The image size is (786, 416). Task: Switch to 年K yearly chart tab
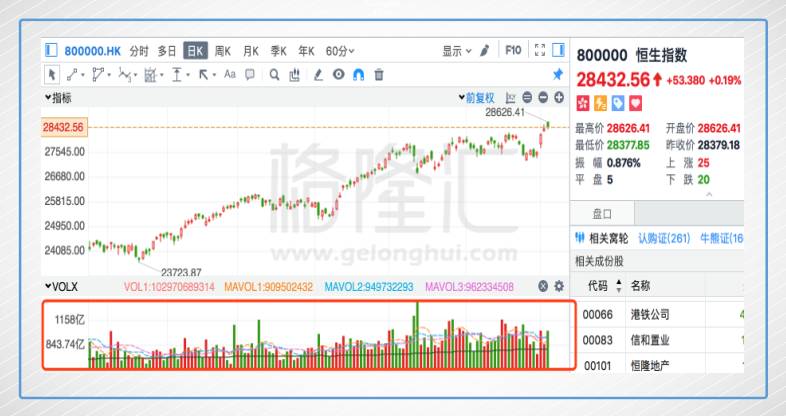pyautogui.click(x=306, y=51)
